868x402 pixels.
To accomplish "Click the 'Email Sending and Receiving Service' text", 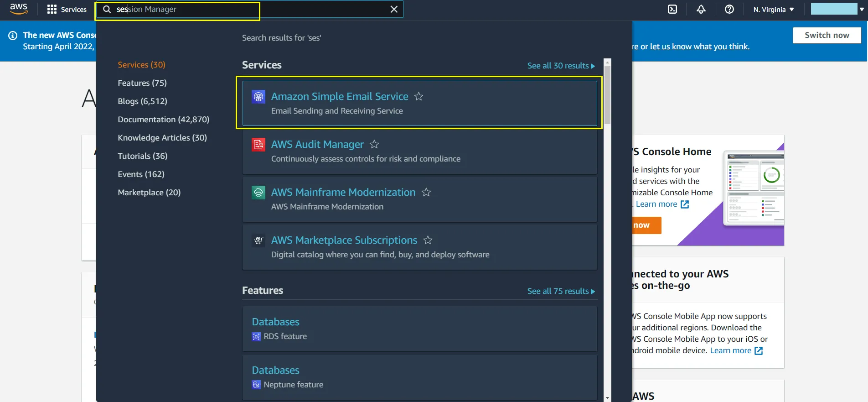I will pyautogui.click(x=337, y=111).
